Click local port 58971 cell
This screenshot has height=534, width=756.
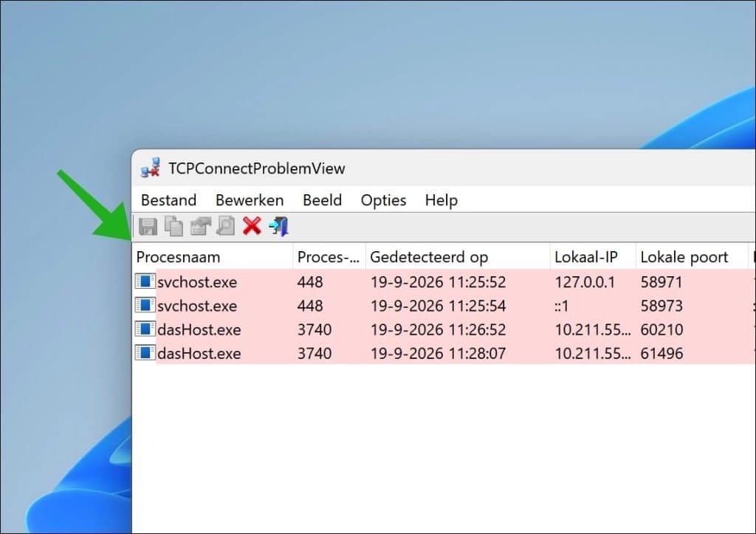[x=661, y=281]
